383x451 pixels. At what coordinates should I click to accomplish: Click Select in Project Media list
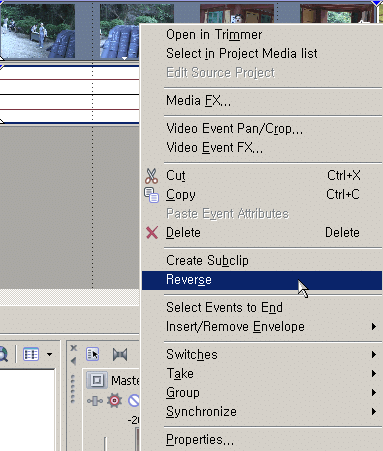[x=262, y=54]
